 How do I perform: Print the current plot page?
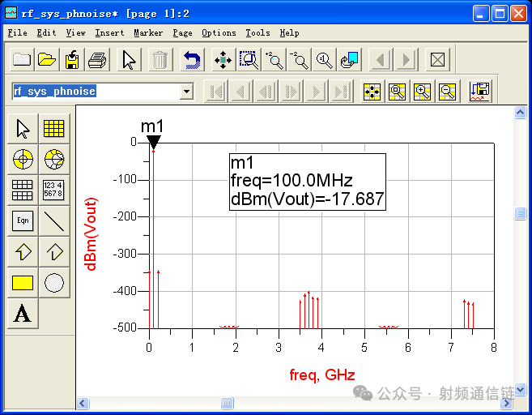(x=97, y=60)
